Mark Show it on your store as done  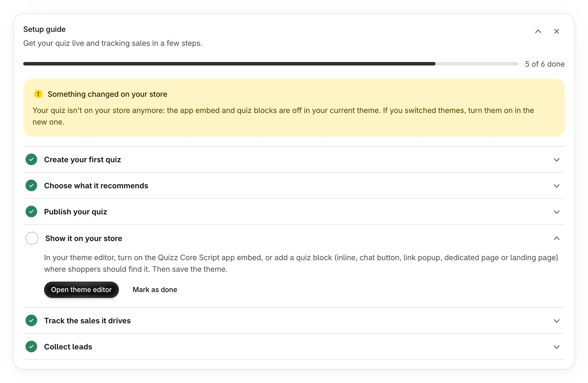tap(155, 289)
